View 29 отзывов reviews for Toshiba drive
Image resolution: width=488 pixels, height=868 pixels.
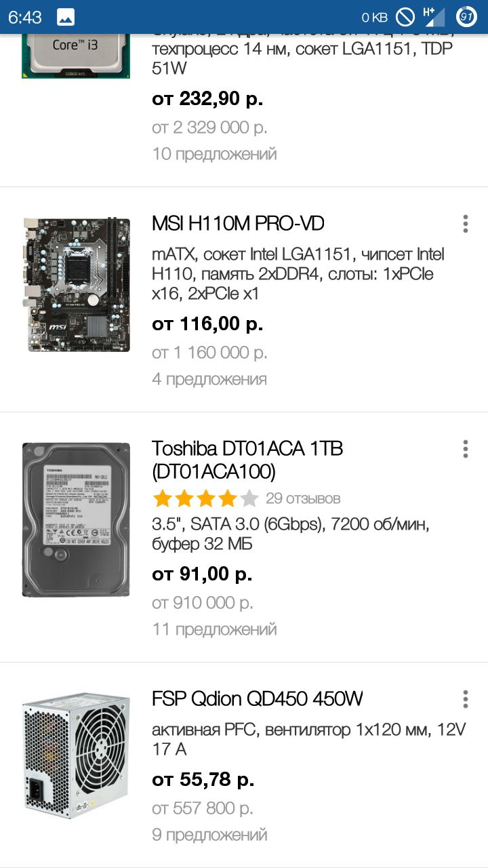click(x=303, y=499)
